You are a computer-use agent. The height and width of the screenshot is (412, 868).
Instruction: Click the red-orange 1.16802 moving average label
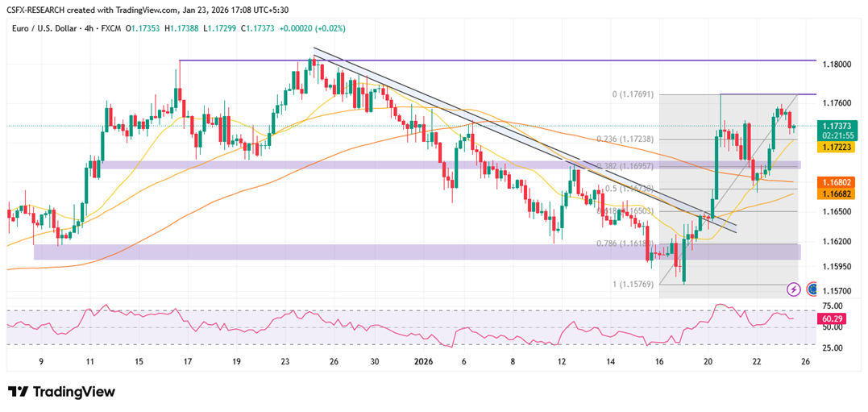[x=837, y=181]
